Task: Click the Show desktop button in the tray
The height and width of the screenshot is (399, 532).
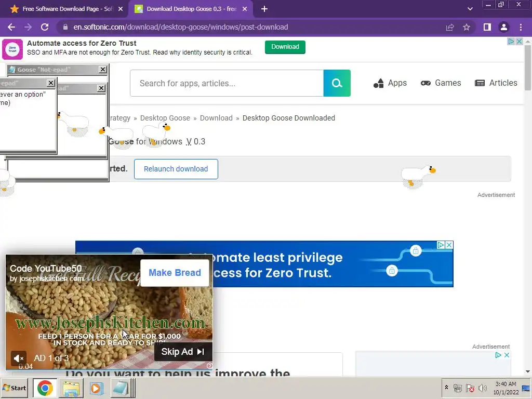Action: 527,388
